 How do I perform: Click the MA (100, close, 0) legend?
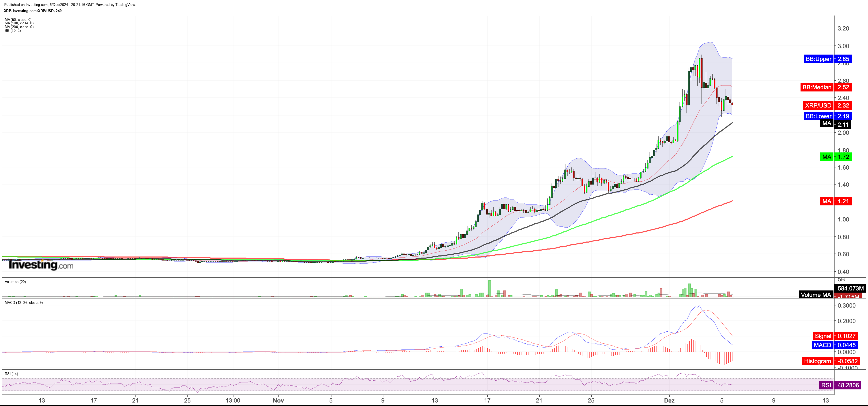[19, 23]
